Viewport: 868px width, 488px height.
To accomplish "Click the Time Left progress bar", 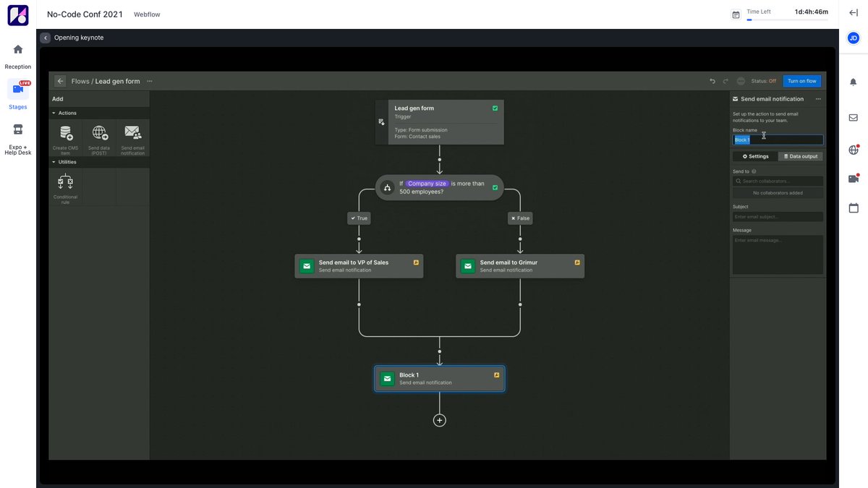I will click(x=787, y=20).
